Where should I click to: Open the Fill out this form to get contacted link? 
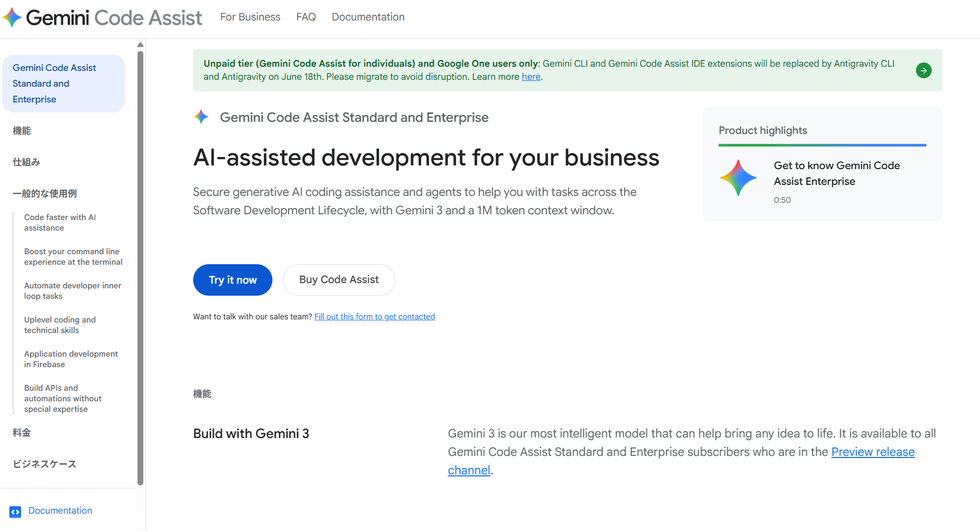(x=375, y=317)
